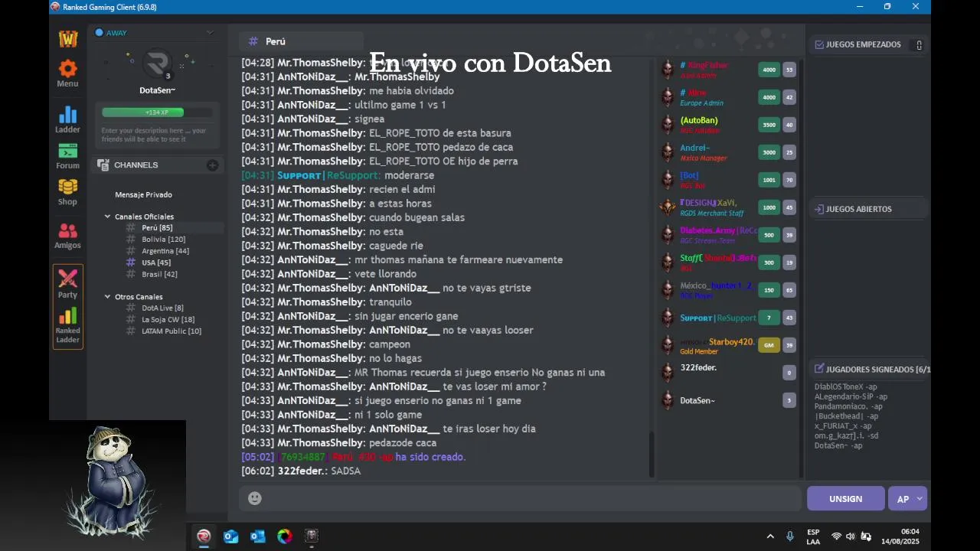Click the hash icon in Perú header
This screenshot has height=551, width=980.
[x=253, y=41]
